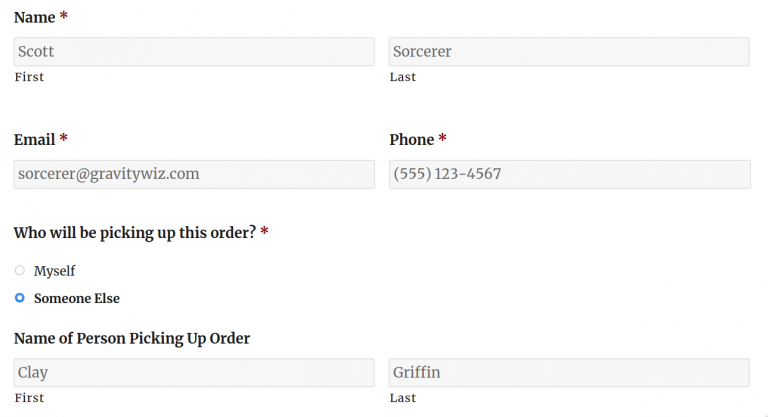The width and height of the screenshot is (768, 417).
Task: Click the 'Someone Else' option label text
Action: pos(76,298)
